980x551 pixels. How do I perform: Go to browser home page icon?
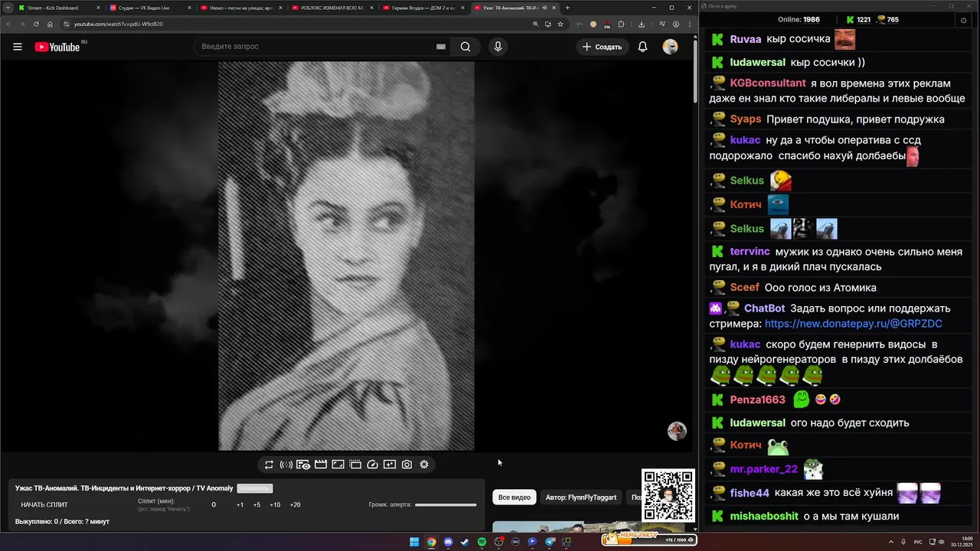point(51,24)
